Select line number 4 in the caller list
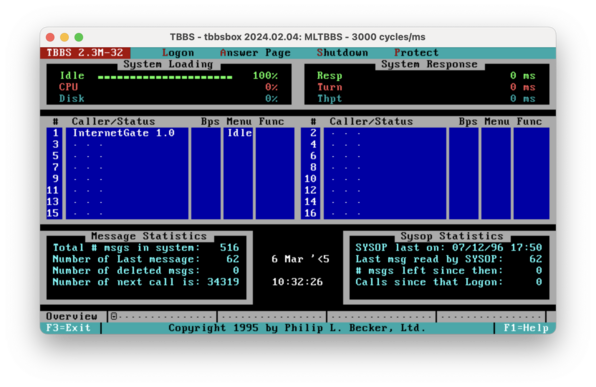This screenshot has width=596, height=387. 313,144
